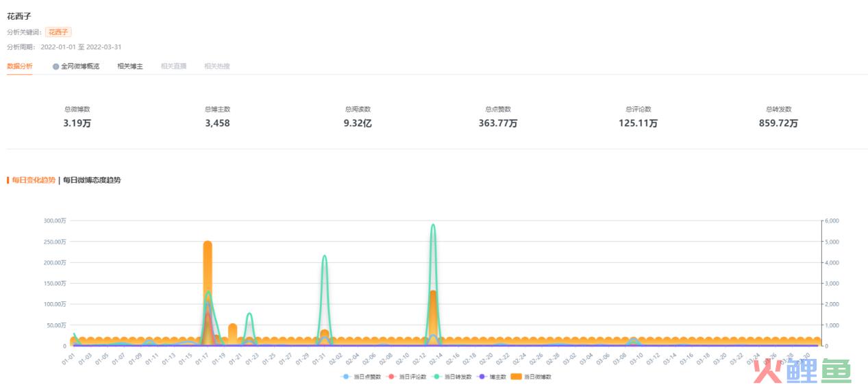
Task: Toggle the 当日微博数 legend series
Action: point(531,377)
